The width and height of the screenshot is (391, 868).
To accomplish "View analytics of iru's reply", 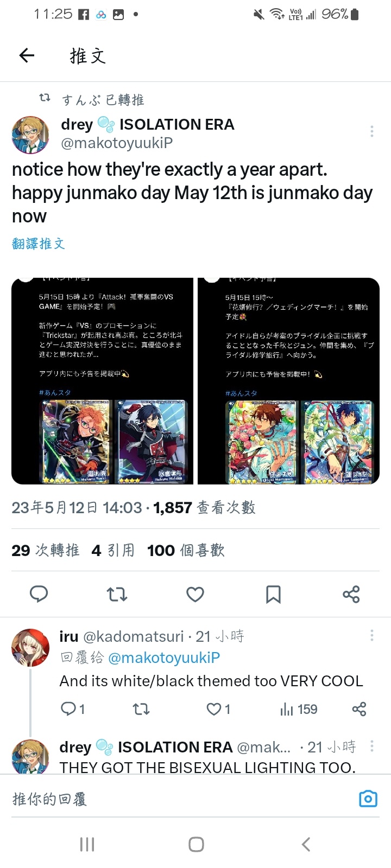I will [x=299, y=709].
